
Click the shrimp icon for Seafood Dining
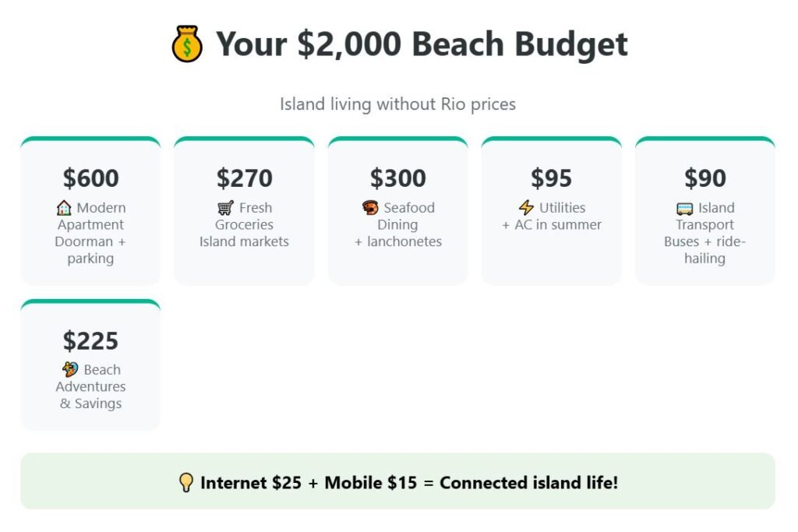(x=370, y=208)
